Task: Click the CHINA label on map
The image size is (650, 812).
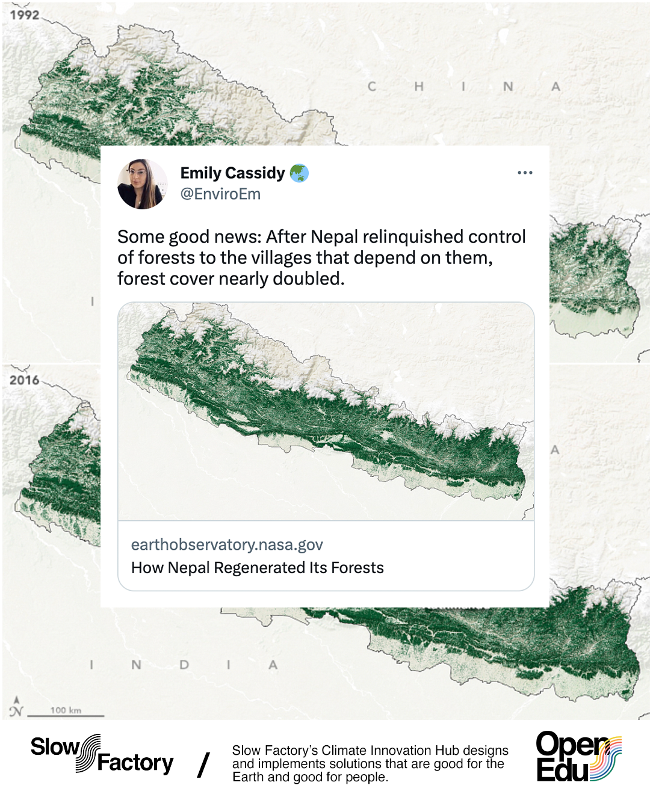Action: (x=464, y=87)
